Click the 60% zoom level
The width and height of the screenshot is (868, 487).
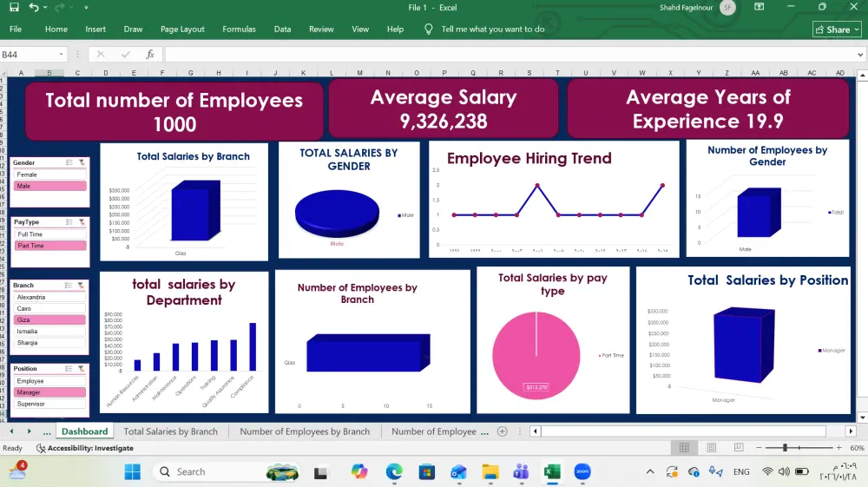857,448
